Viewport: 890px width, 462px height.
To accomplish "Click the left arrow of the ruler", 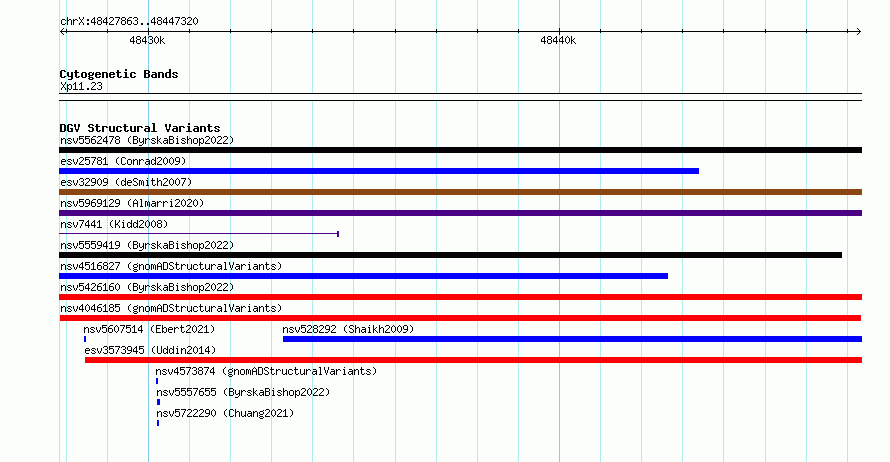I will click(x=63, y=32).
